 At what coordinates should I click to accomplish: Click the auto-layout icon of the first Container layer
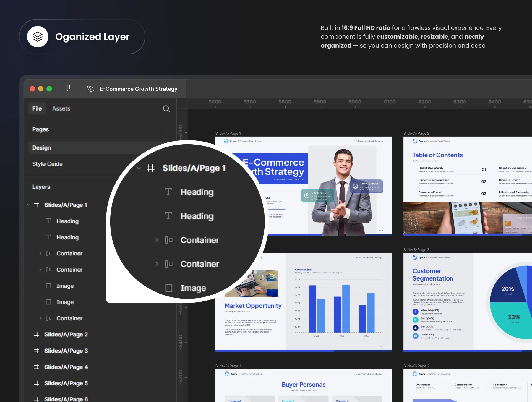pyautogui.click(x=48, y=253)
